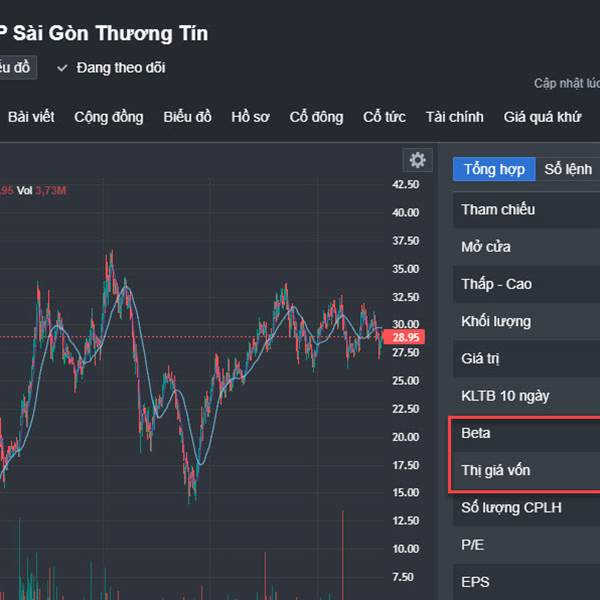
Task: Switch to the Sổ lệnh tab
Action: 568,169
